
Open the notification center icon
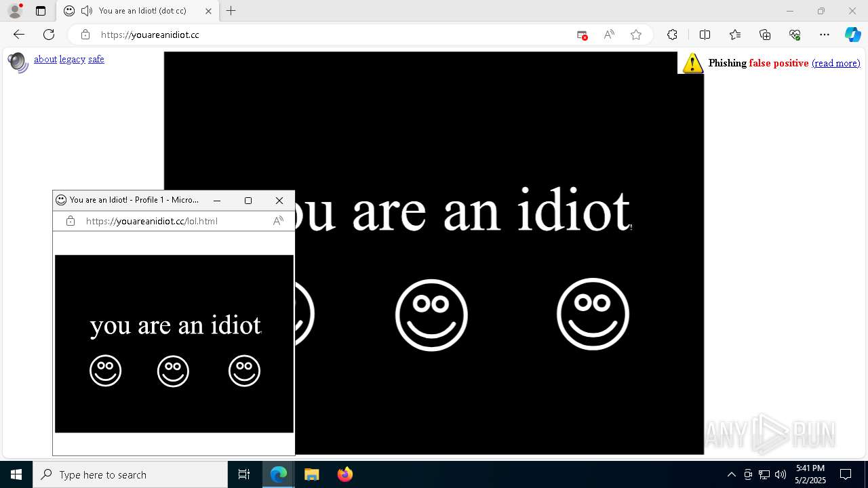coord(846,474)
